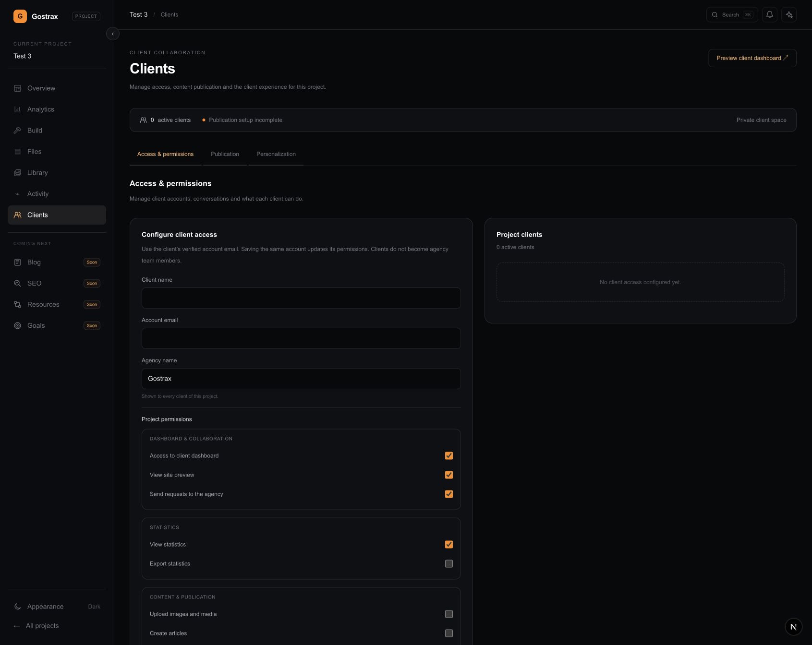Uncheck Access to client dashboard

point(449,456)
